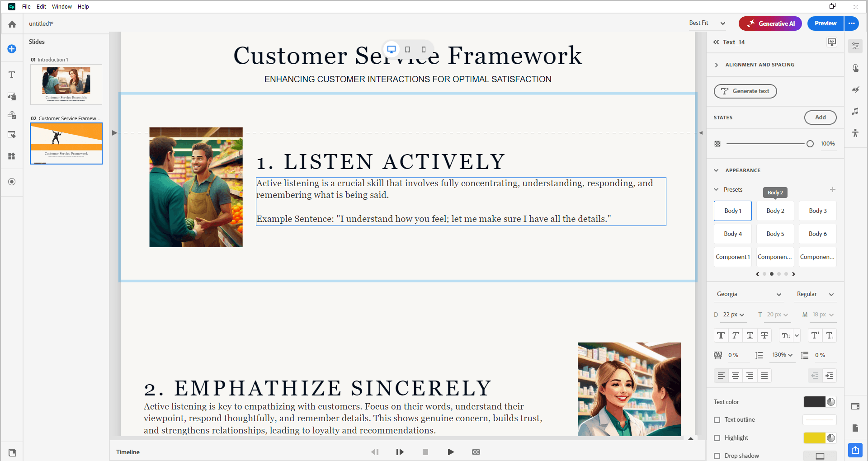Click the Generate text button
The width and height of the screenshot is (868, 461).
(745, 91)
